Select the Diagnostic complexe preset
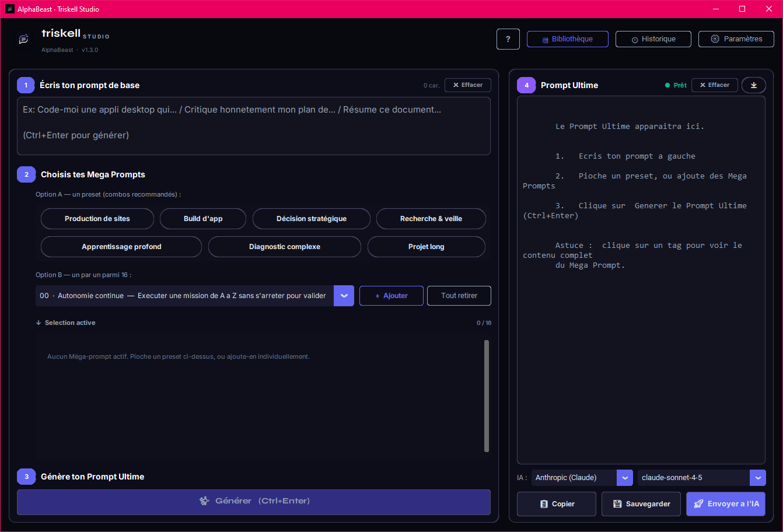This screenshot has width=783, height=532. [285, 247]
